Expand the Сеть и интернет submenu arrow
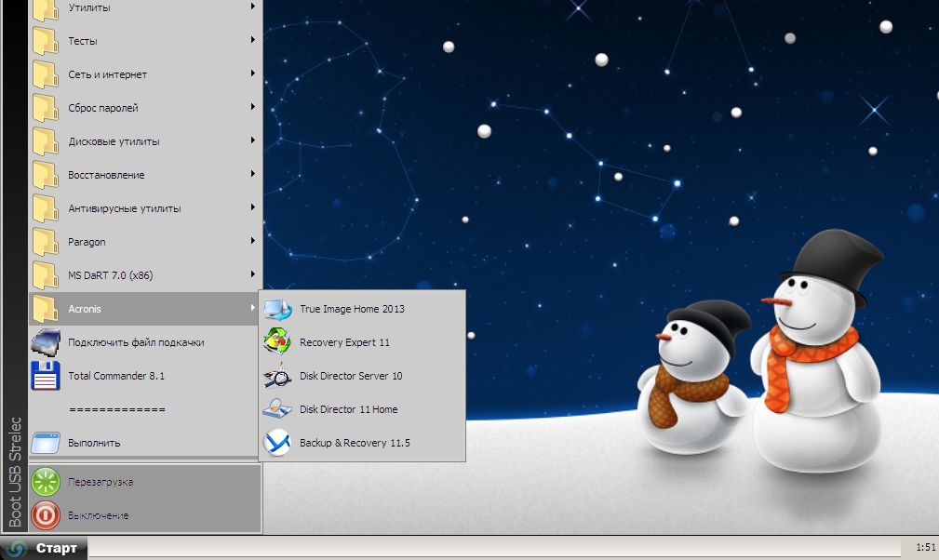 pyautogui.click(x=252, y=74)
